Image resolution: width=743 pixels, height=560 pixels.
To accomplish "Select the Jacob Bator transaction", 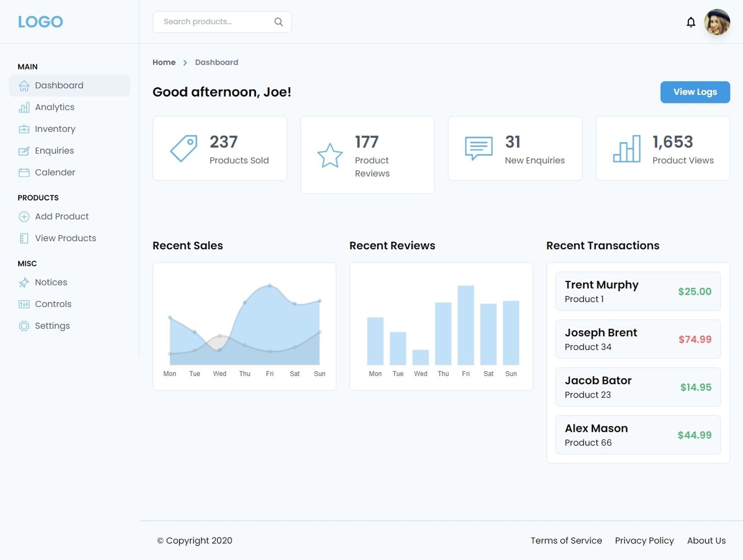I will coord(638,387).
